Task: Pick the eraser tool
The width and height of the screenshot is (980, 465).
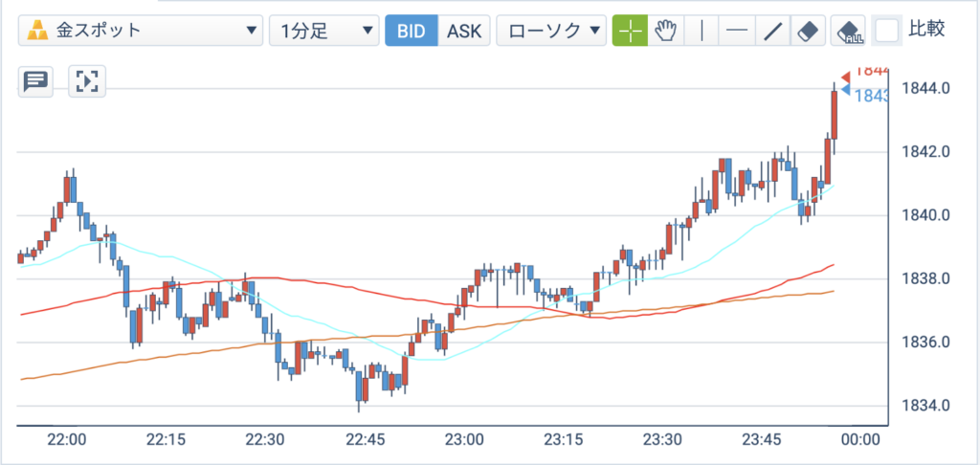Action: (808, 31)
